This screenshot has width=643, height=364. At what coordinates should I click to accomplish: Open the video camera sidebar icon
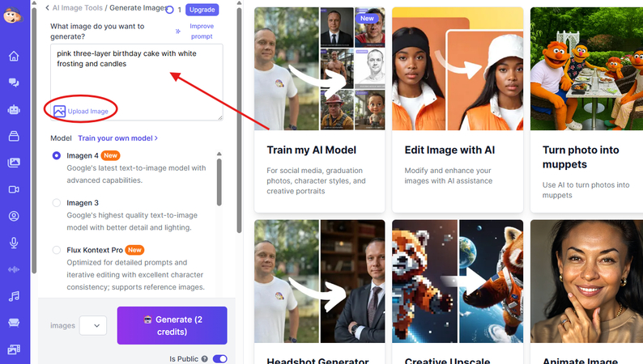14,189
